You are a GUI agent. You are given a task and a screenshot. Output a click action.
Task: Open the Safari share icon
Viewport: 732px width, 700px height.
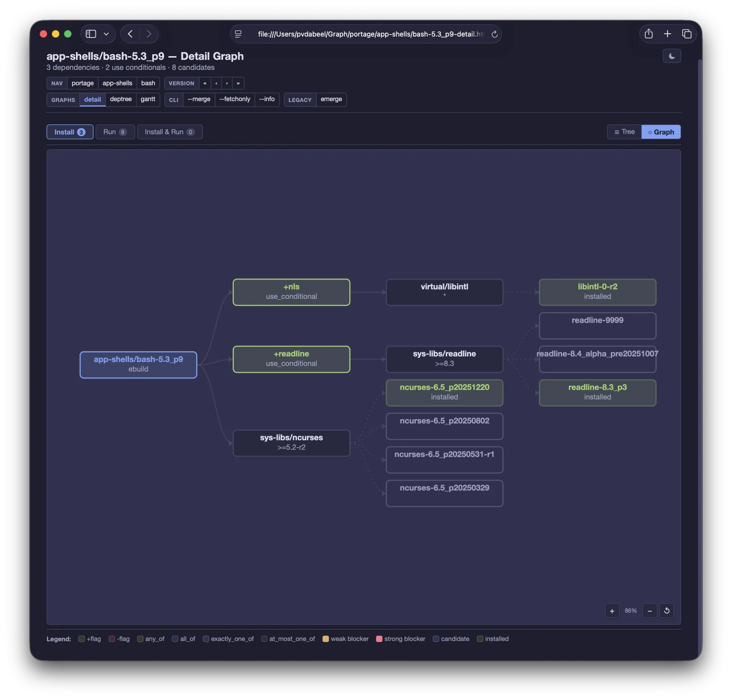click(649, 34)
